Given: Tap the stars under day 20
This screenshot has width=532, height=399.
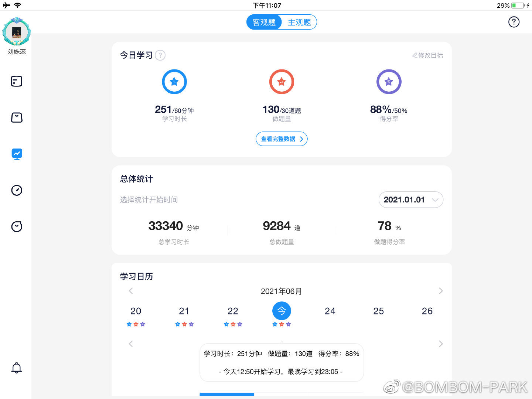Looking at the screenshot, I should (136, 324).
